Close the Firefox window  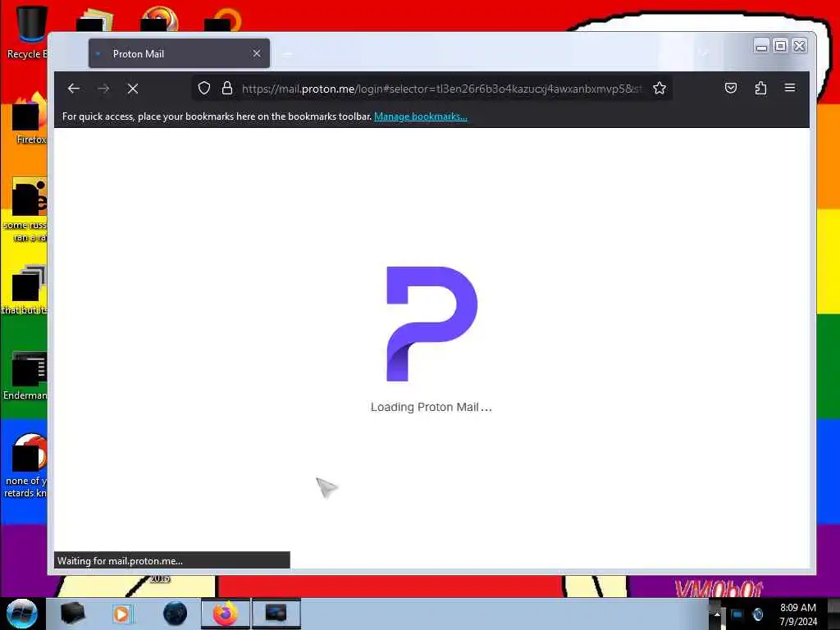click(x=799, y=46)
